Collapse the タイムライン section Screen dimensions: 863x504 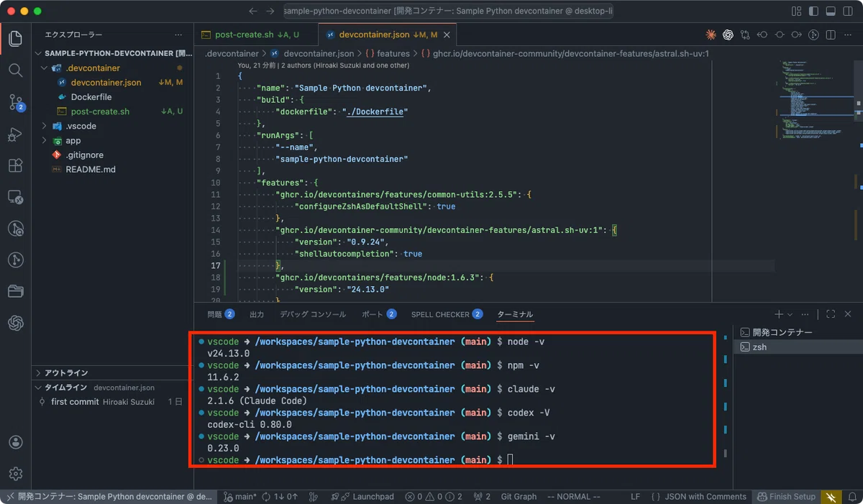coord(113,387)
